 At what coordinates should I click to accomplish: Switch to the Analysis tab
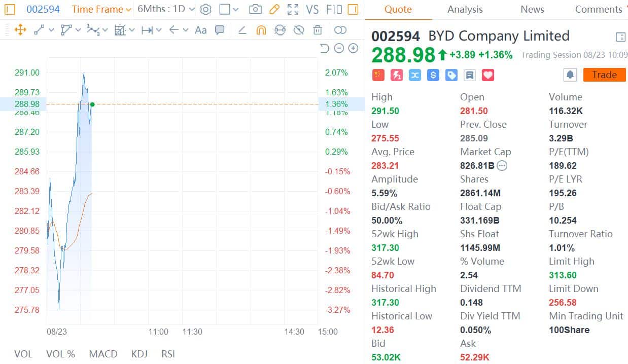(x=465, y=9)
